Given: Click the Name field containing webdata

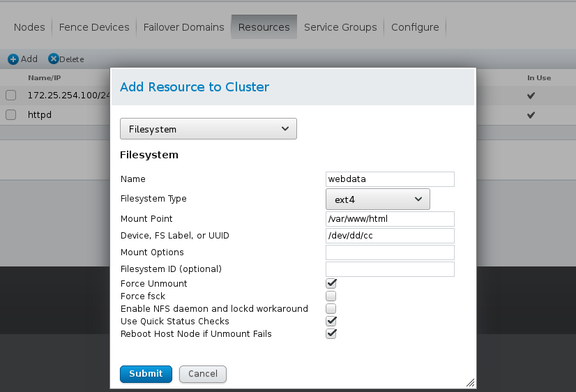Looking at the screenshot, I should [390, 179].
